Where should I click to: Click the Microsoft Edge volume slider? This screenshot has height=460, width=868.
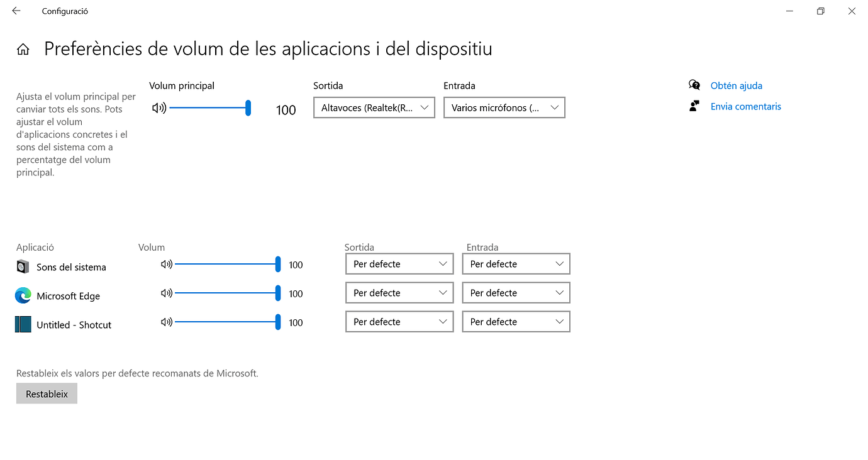tap(228, 293)
